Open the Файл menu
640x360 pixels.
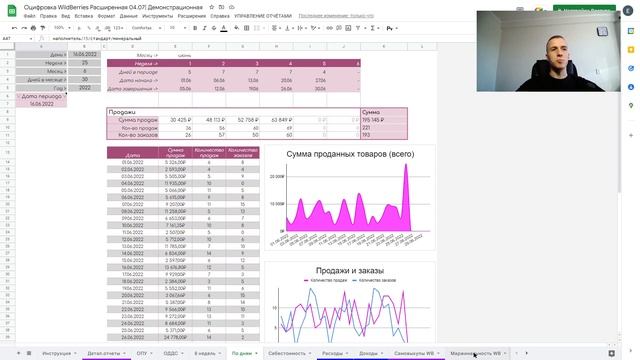click(29, 16)
